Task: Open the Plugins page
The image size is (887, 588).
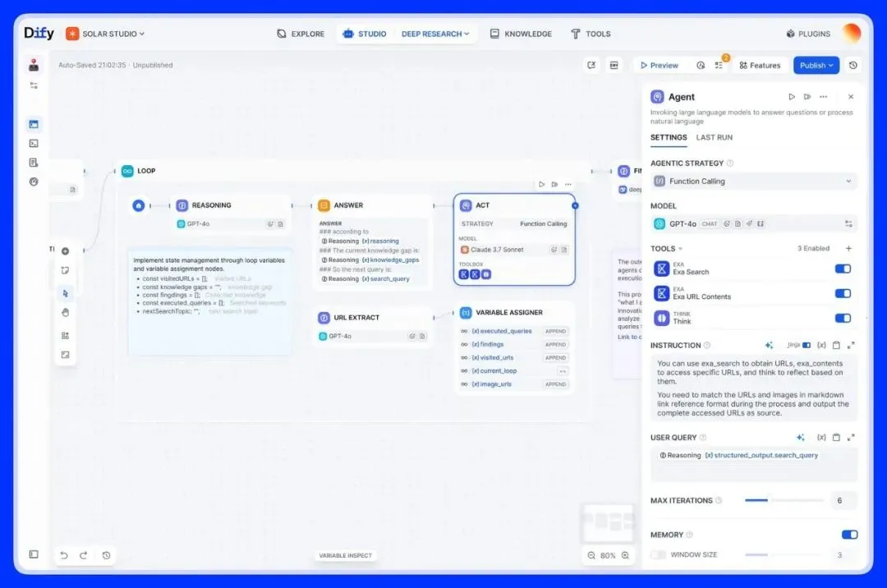Action: click(808, 34)
